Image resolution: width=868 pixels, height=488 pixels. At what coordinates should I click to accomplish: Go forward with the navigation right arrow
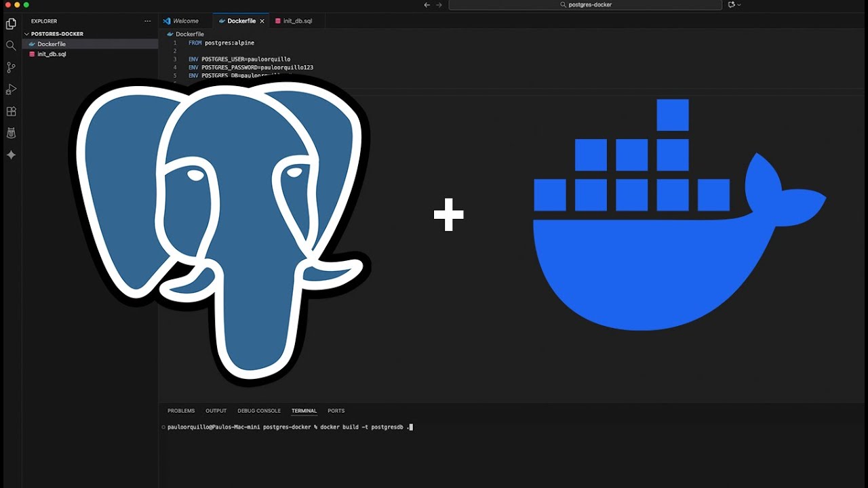coord(439,5)
